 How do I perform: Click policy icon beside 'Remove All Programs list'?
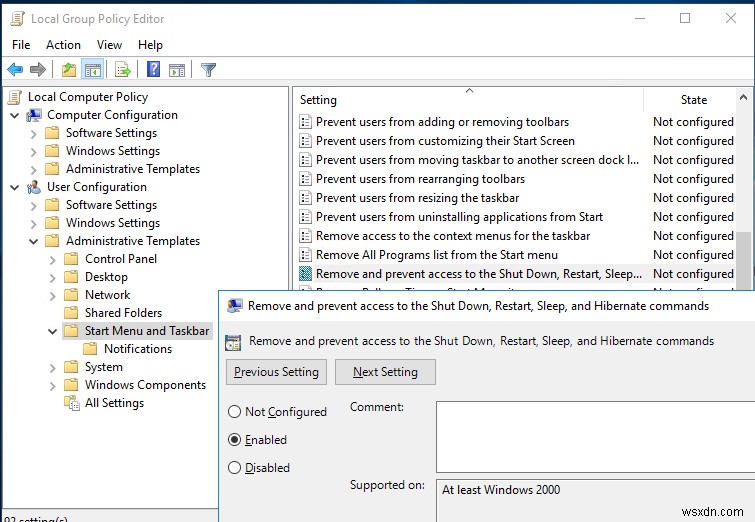(305, 255)
